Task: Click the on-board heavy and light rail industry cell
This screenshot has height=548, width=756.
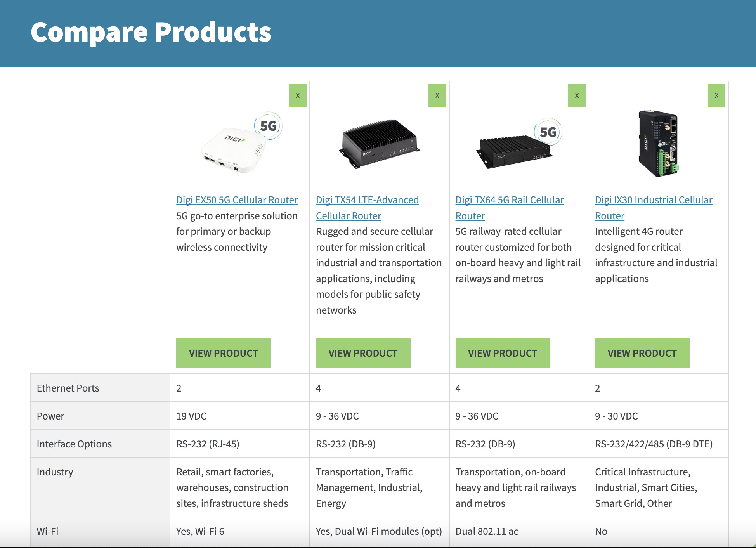Action: point(519,487)
